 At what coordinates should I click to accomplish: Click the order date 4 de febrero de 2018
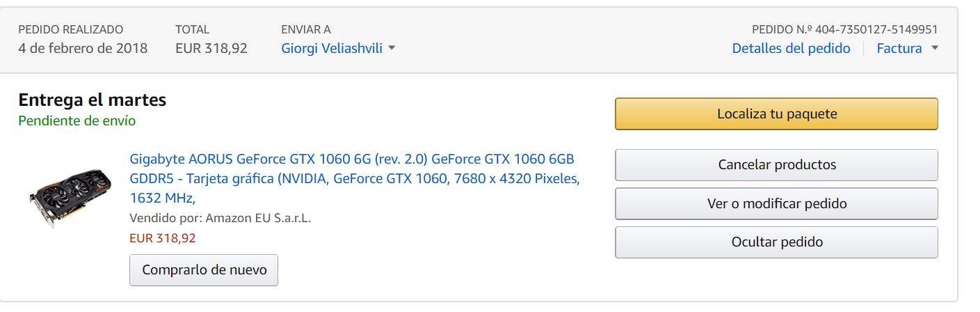click(83, 49)
